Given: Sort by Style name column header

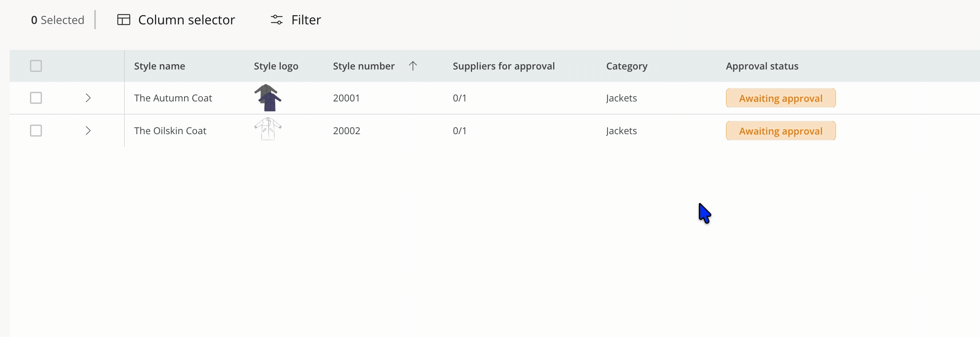Looking at the screenshot, I should coord(159,66).
